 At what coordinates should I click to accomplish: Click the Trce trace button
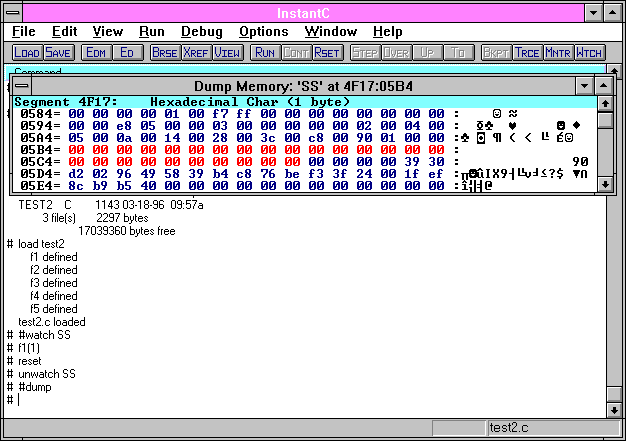pyautogui.click(x=527, y=52)
